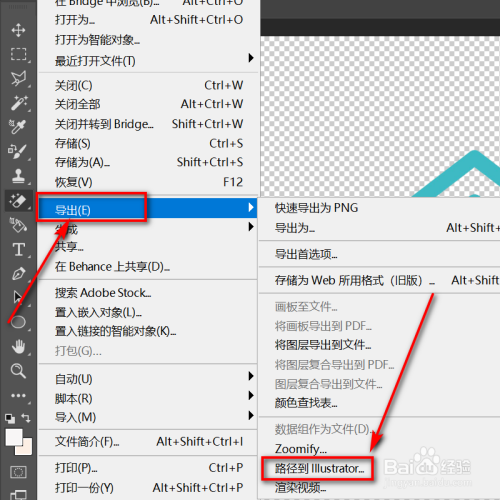Toggle Quick Mask mode icon

click(x=18, y=472)
